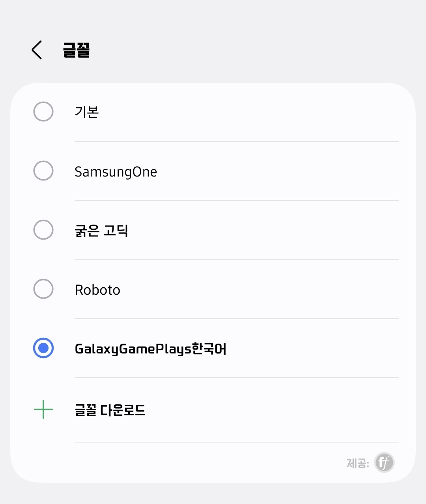The width and height of the screenshot is (426, 504).
Task: Choose the Roboto font name
Action: point(97,290)
